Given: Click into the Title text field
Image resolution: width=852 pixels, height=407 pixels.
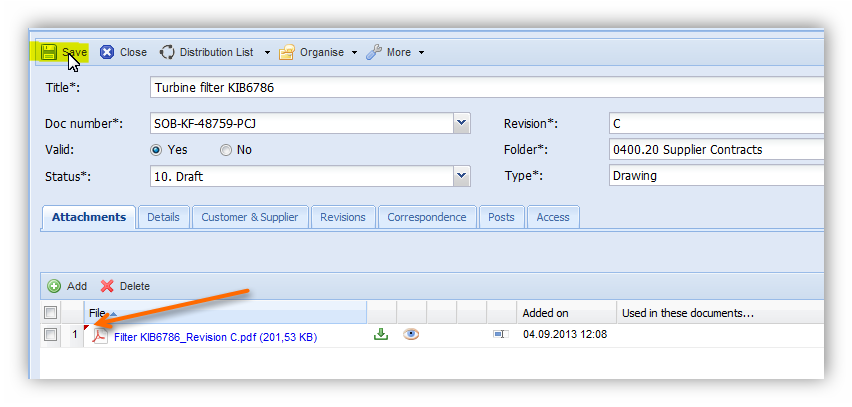Looking at the screenshot, I should pyautogui.click(x=480, y=88).
